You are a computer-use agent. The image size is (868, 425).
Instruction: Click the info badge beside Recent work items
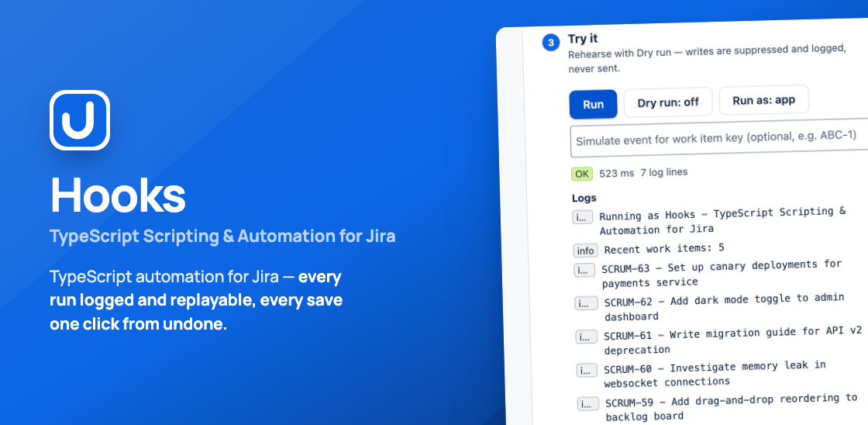coord(586,251)
